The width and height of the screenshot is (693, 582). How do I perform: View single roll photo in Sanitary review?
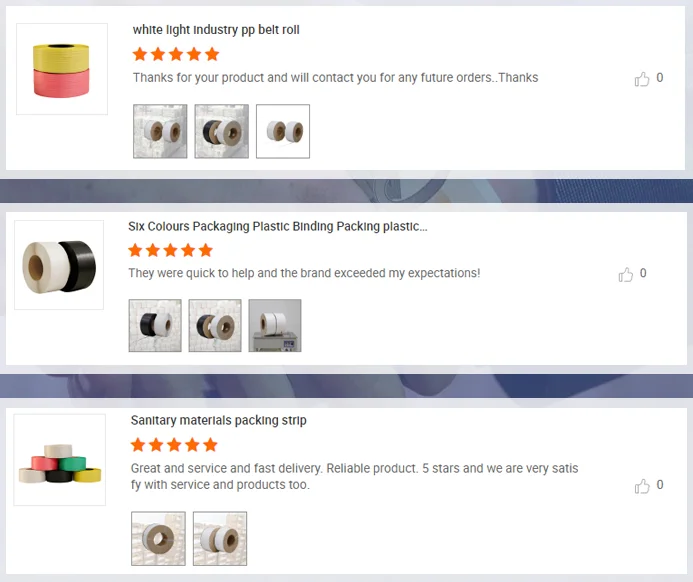click(x=158, y=539)
